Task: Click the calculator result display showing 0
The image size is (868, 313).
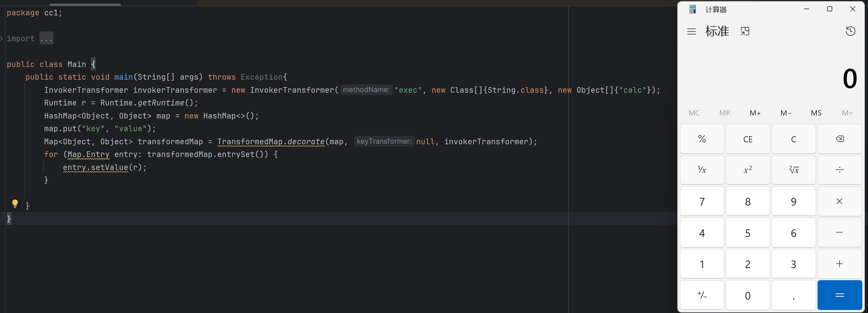Action: [x=850, y=79]
